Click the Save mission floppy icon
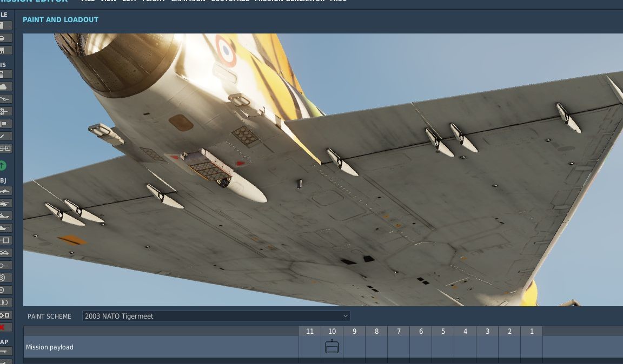 point(5,50)
